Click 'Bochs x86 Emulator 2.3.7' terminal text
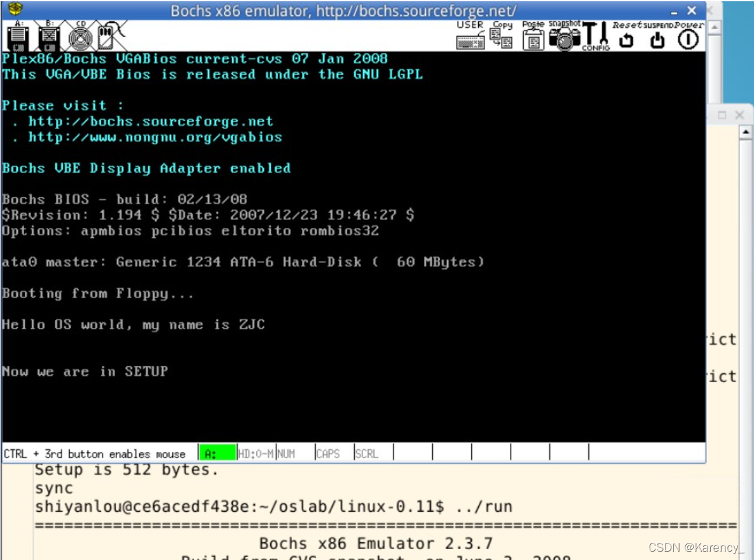 (x=376, y=543)
